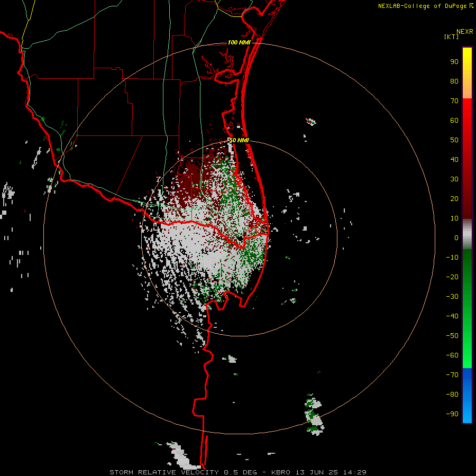Click the gray zero-velocity color bar segment
Screen dimensions: 476x476
[467, 234]
